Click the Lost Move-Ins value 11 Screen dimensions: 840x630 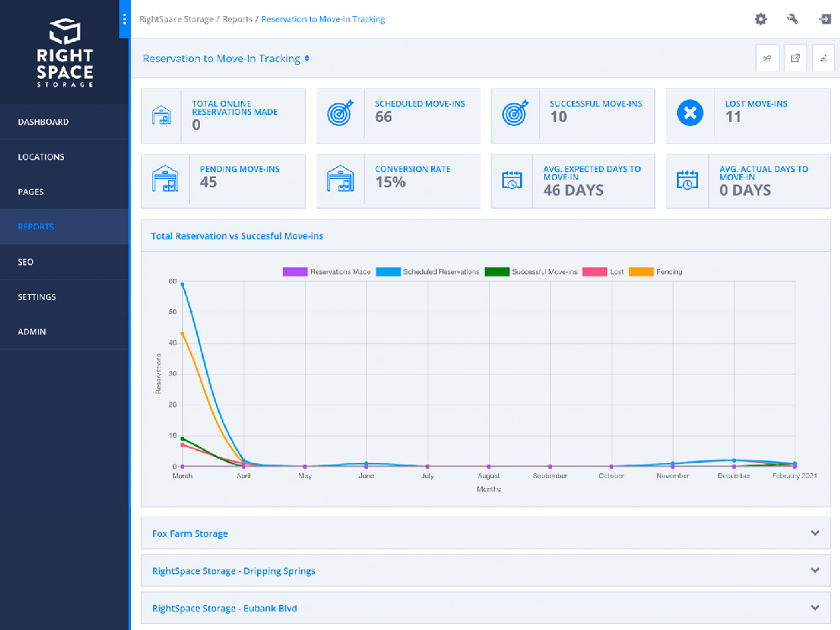pos(732,117)
